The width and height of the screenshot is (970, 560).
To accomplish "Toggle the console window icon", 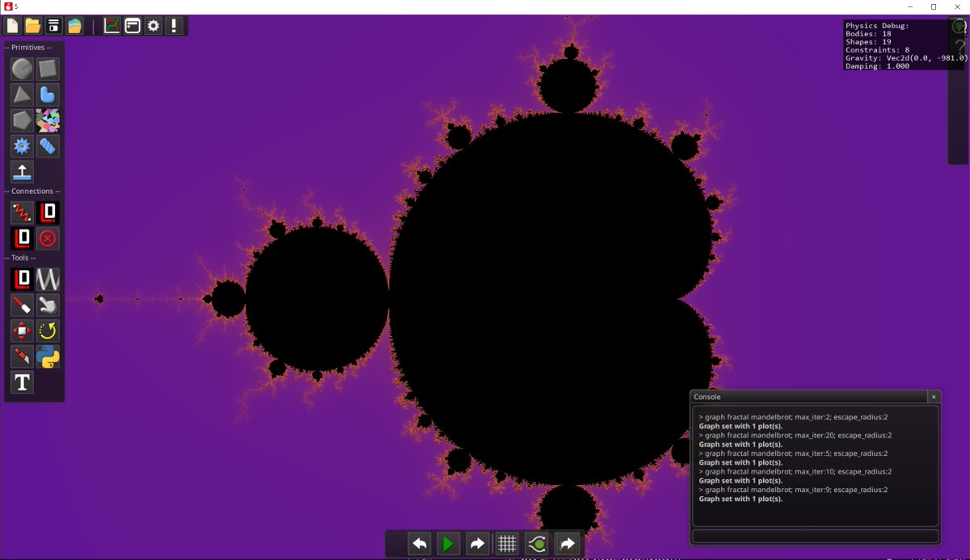I will [133, 26].
